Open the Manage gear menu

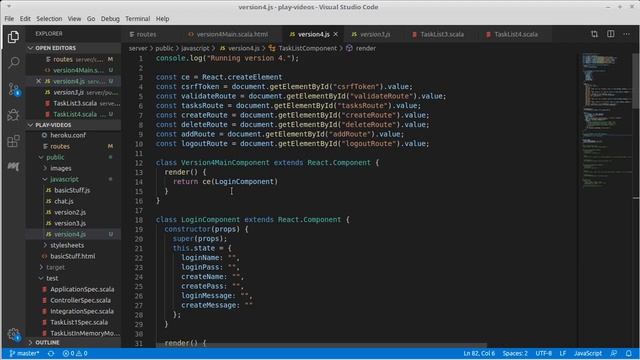click(x=13, y=335)
